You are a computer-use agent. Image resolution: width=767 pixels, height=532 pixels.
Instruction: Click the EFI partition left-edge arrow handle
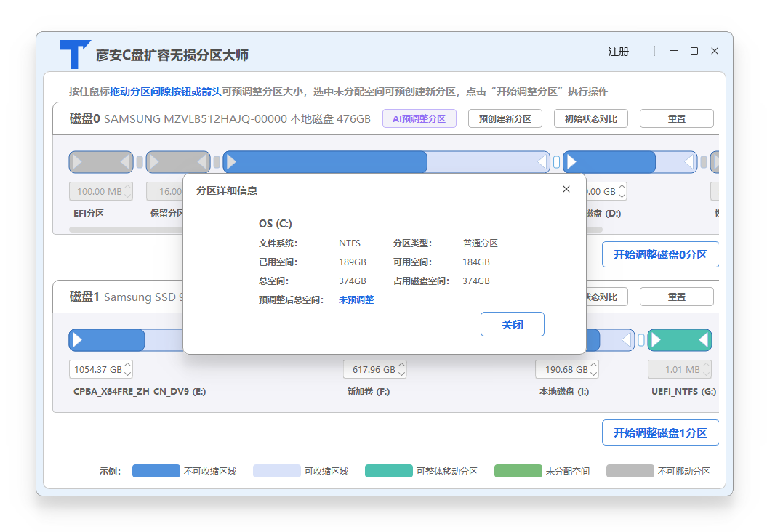coord(77,162)
